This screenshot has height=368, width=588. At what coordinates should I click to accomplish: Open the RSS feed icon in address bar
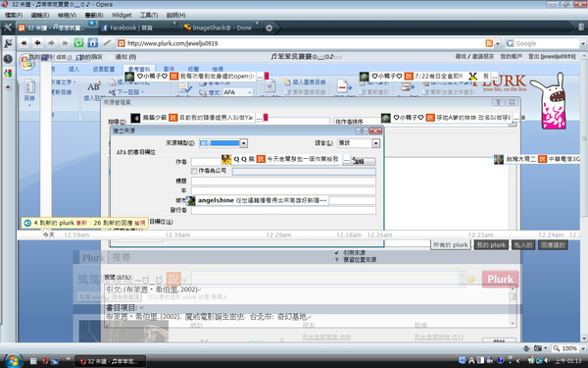pos(489,43)
